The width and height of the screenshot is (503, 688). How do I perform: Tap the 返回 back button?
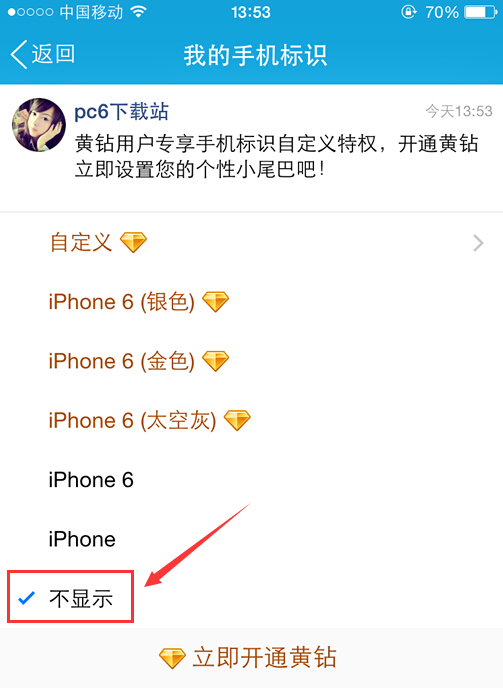(43, 55)
